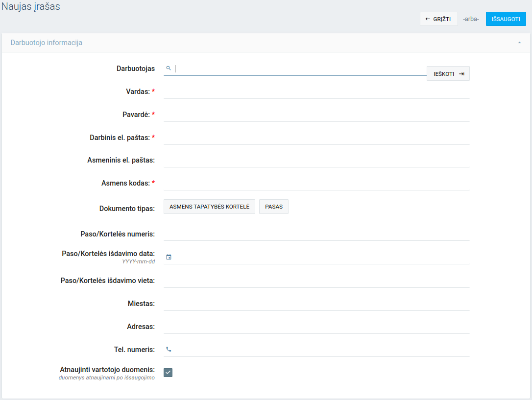Click the Išsaugoti save button
Image resolution: width=532 pixels, height=400 pixels.
(506, 19)
